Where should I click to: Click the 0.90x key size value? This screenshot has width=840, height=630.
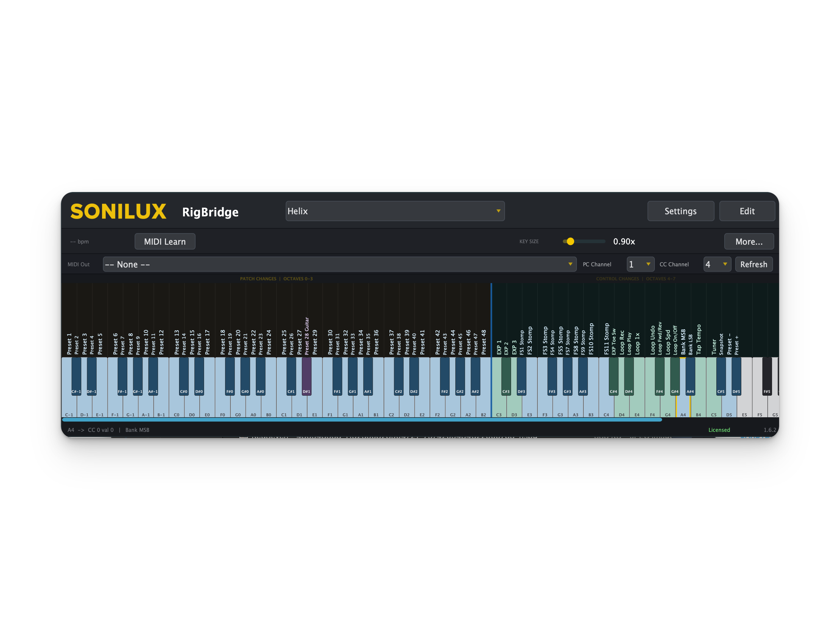[x=624, y=241]
